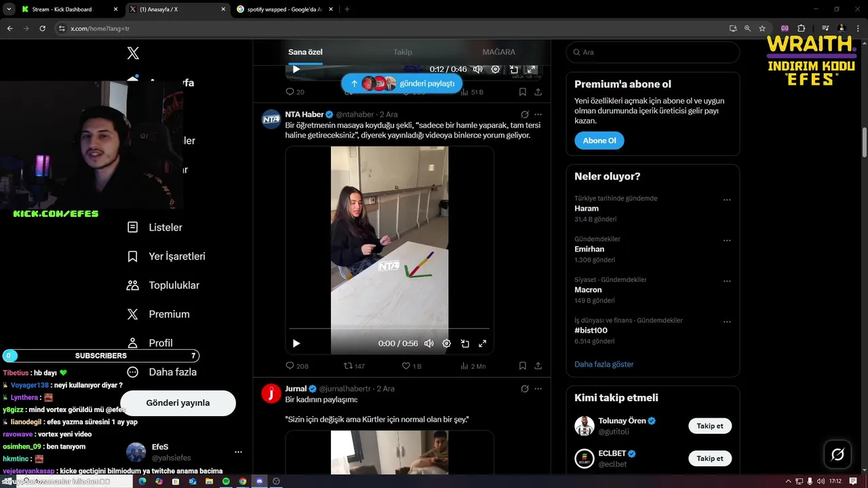
Task: Open Grok icon on Jurnal post
Action: [524, 389]
